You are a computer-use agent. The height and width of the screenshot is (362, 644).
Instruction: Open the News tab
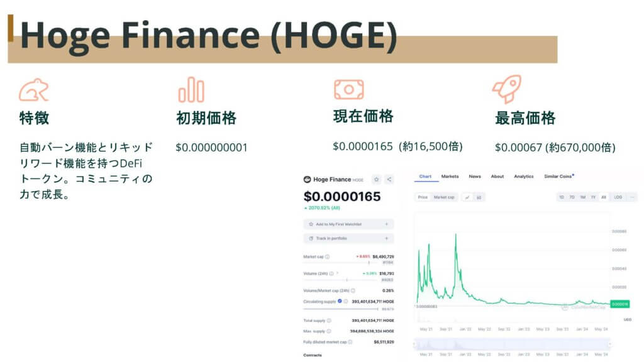[x=475, y=177]
